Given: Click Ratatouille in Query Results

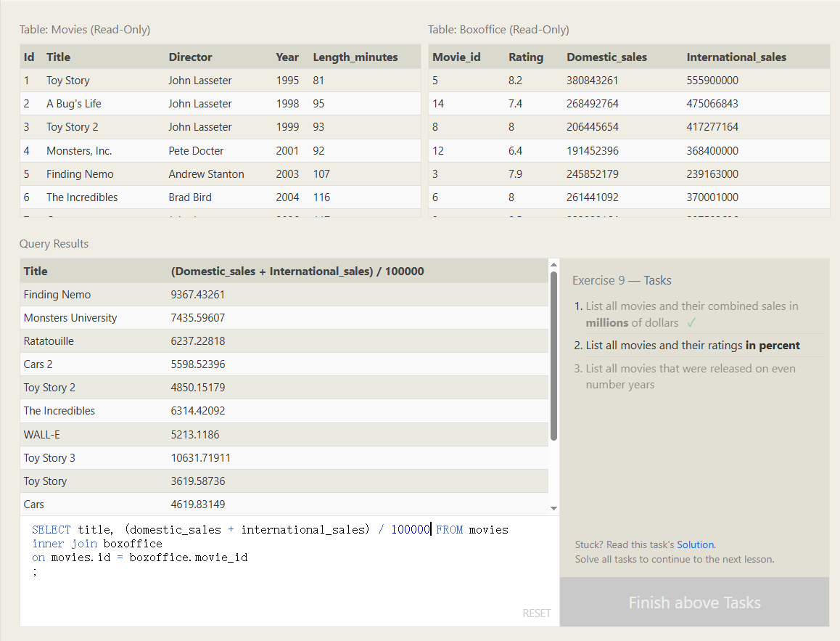Looking at the screenshot, I should [x=49, y=341].
